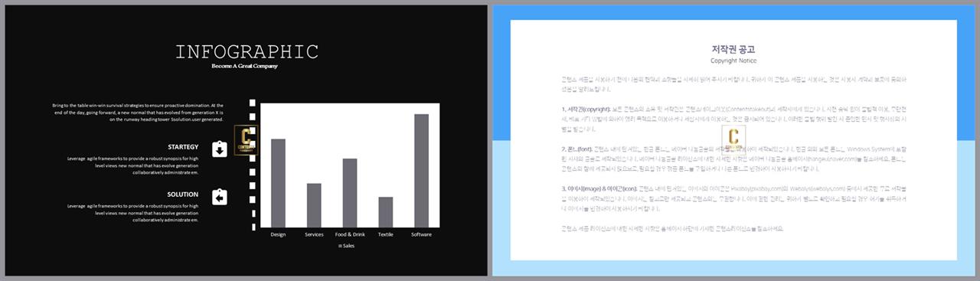Viewport: 980px width, 281px height.
Task: Select the 'Food & Drink' axis label
Action: (350, 234)
